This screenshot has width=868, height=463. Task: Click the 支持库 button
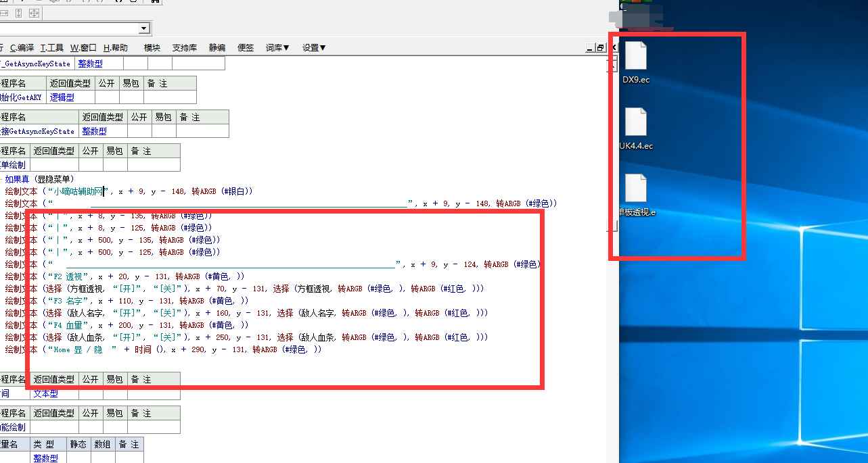pyautogui.click(x=185, y=48)
